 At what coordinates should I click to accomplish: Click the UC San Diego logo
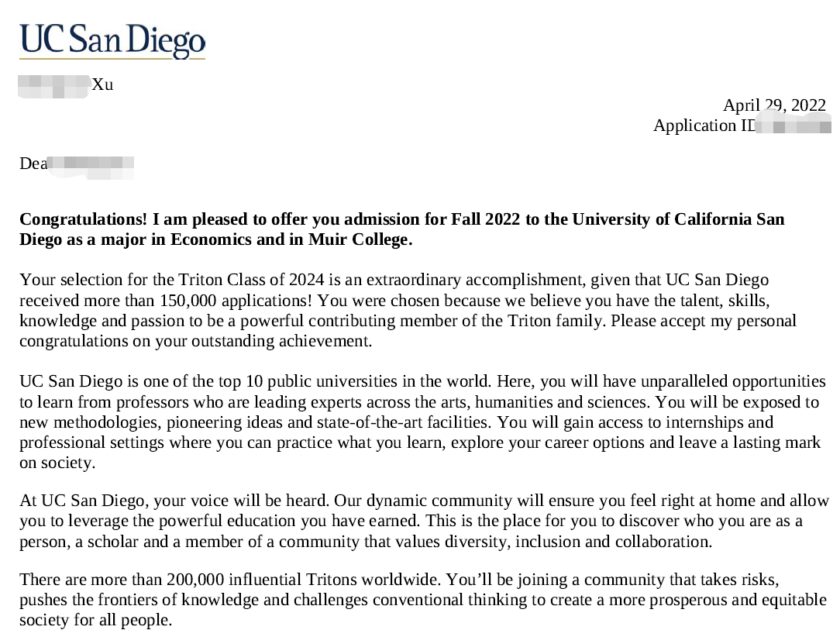pyautogui.click(x=112, y=41)
